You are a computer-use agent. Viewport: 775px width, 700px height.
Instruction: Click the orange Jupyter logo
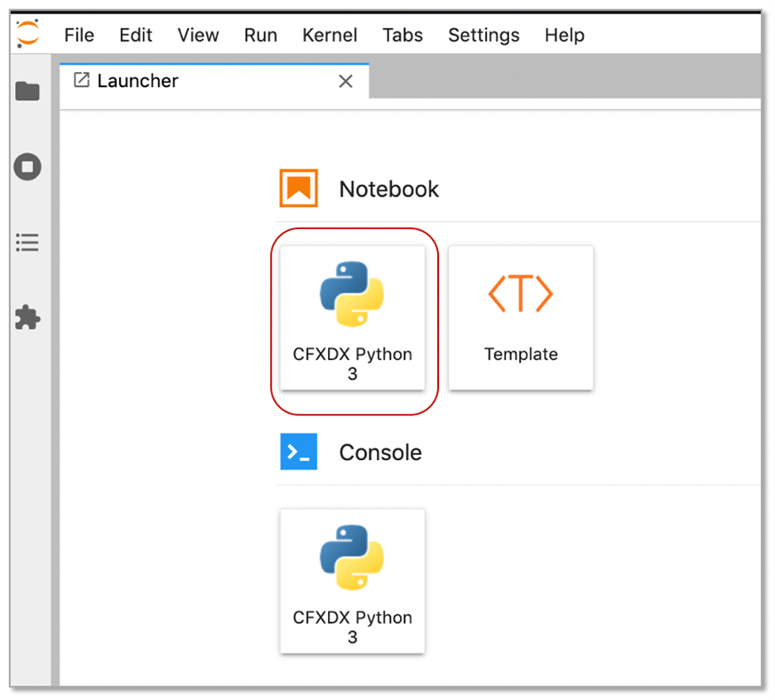click(x=26, y=34)
